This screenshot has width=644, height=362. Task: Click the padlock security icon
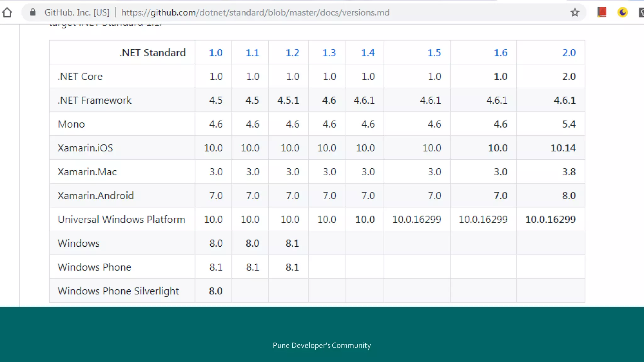coord(33,12)
